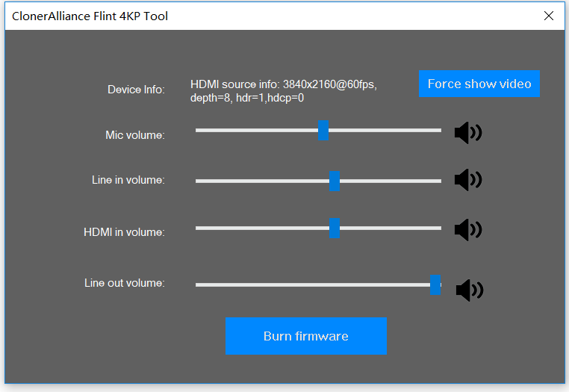Set Line out volume to the track's middle
This screenshot has width=569, height=392.
[x=318, y=285]
